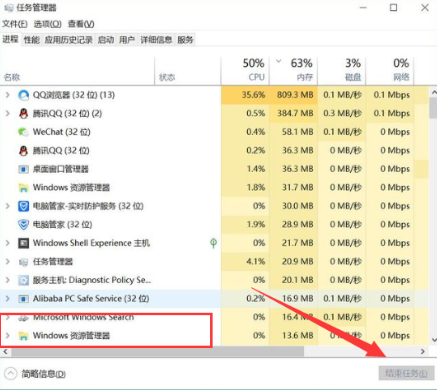
Task: Select the QQ浏览器 process icon
Action: pyautogui.click(x=23, y=95)
